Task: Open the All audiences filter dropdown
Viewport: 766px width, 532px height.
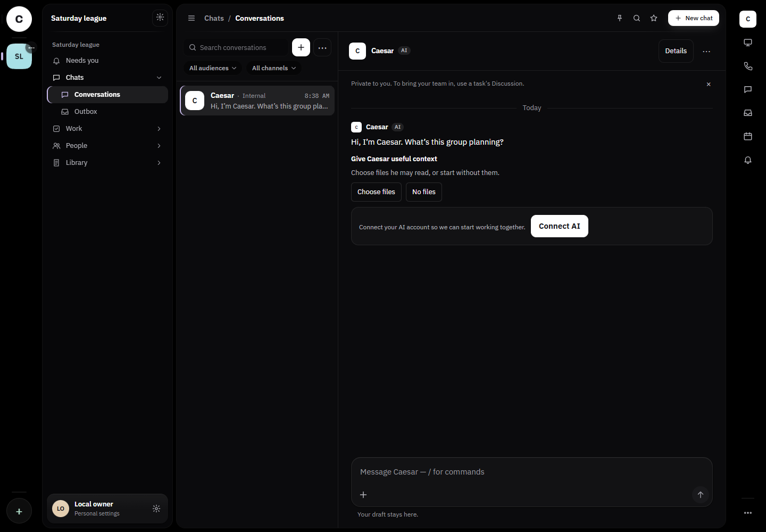Action: [x=213, y=68]
